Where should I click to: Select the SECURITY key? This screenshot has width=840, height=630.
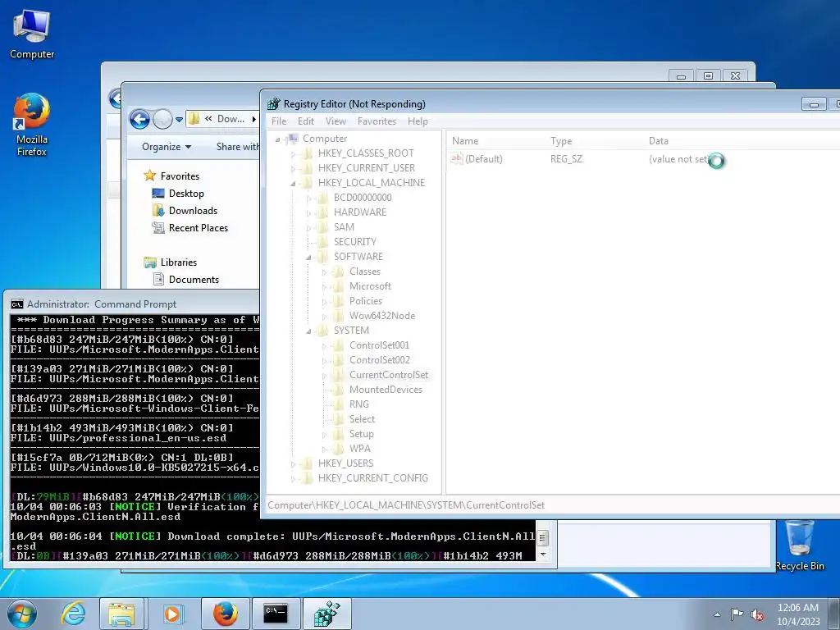(355, 242)
